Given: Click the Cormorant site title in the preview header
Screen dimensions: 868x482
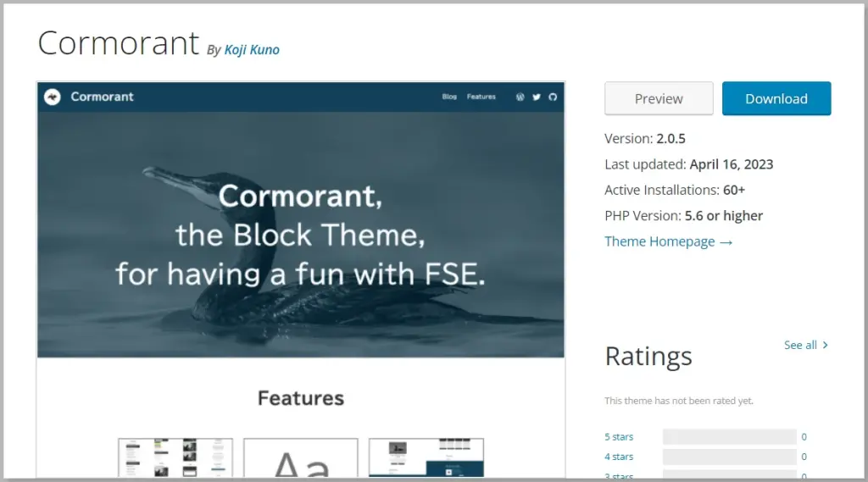Looking at the screenshot, I should point(102,97).
